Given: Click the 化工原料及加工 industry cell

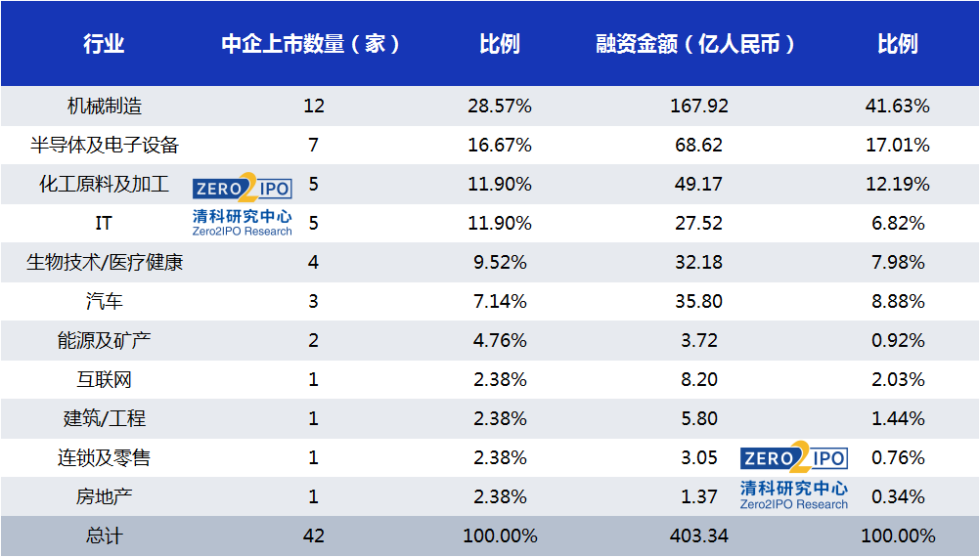Looking at the screenshot, I should point(104,185).
